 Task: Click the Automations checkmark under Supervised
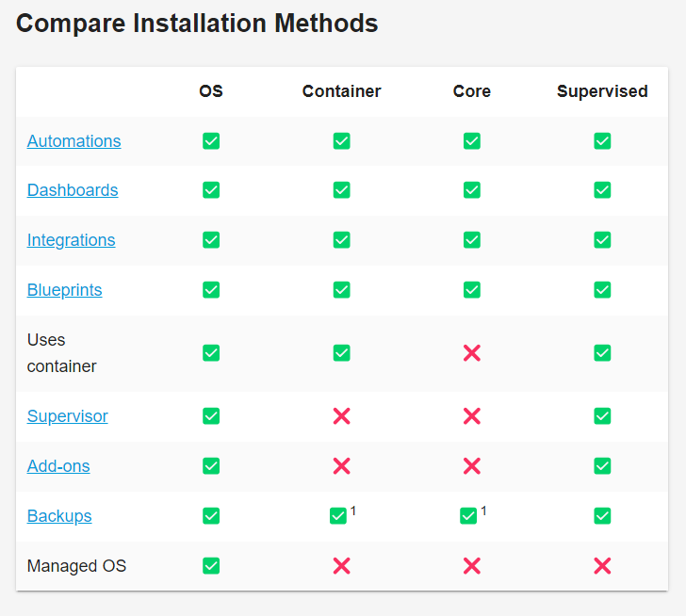[x=602, y=141]
